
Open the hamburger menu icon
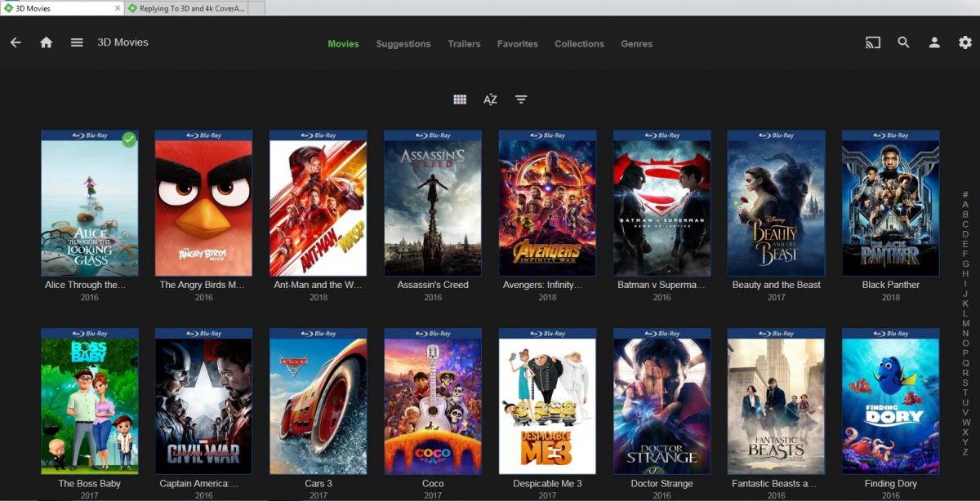(77, 42)
